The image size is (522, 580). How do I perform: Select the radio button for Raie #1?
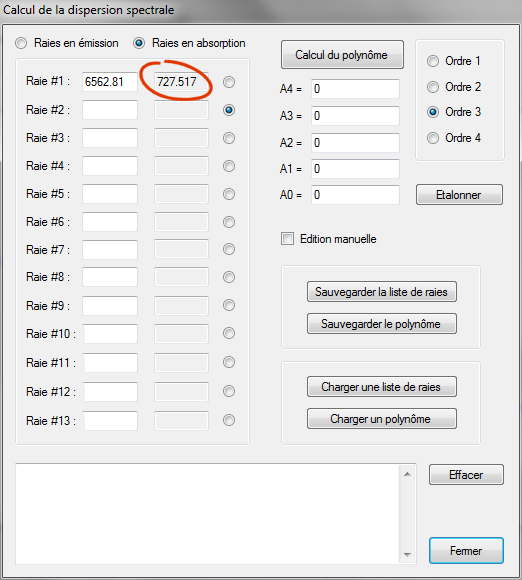tap(229, 82)
